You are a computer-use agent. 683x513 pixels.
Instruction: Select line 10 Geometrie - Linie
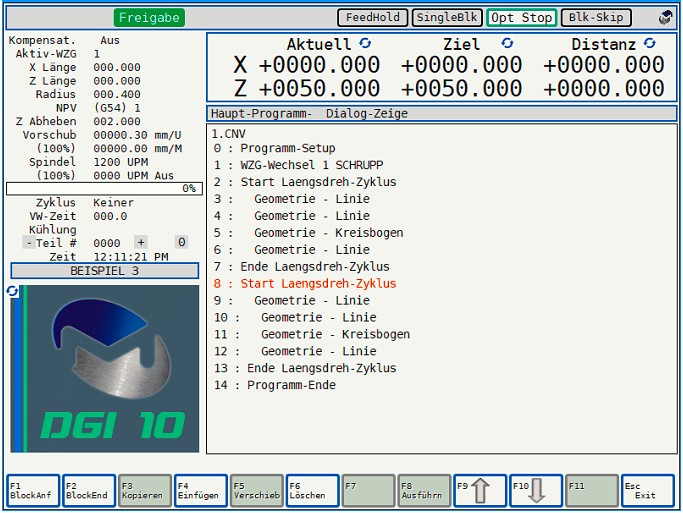click(x=295, y=317)
